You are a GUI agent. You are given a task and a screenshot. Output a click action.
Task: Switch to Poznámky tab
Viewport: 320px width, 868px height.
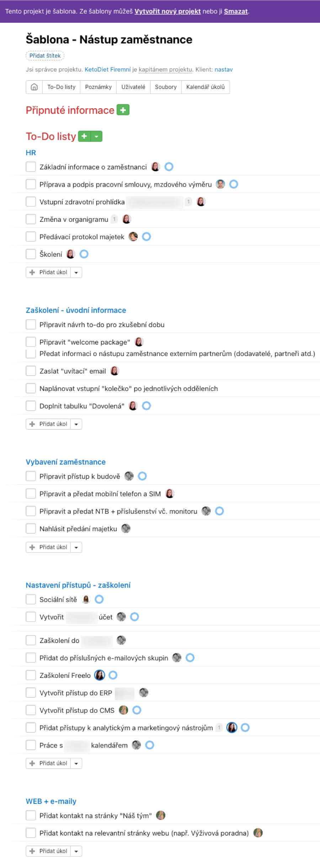(x=98, y=87)
